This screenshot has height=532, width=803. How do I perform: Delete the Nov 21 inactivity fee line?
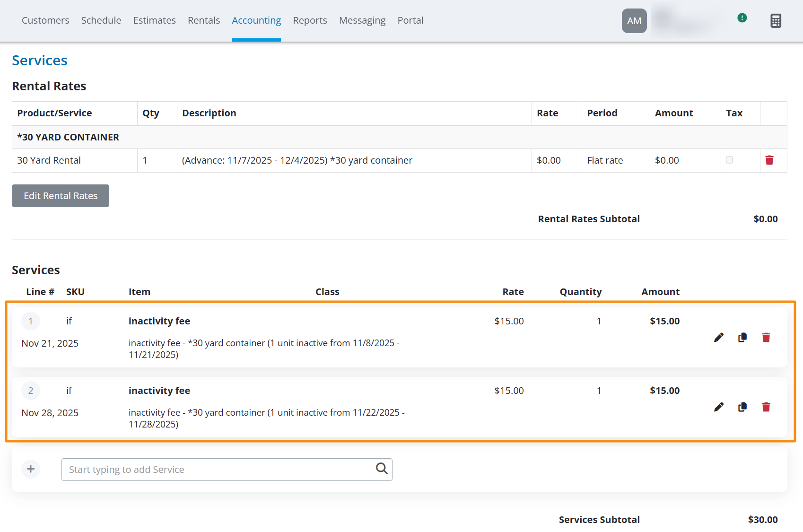[x=766, y=337]
